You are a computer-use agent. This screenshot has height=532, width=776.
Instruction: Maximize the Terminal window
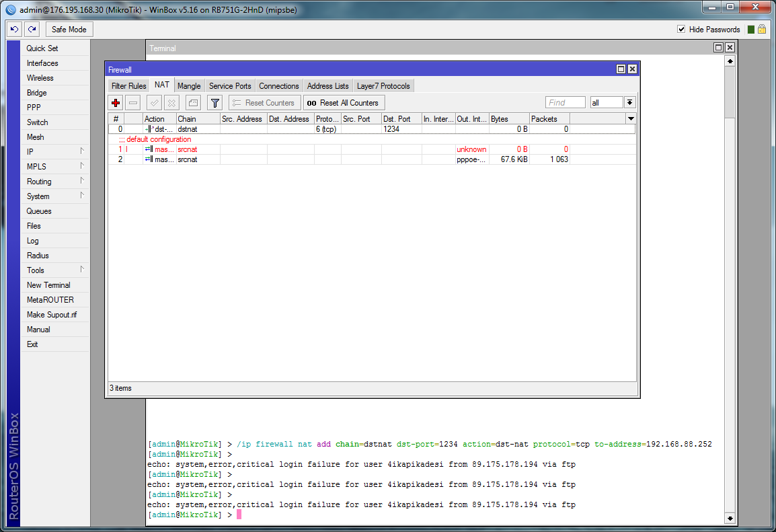(x=719, y=48)
